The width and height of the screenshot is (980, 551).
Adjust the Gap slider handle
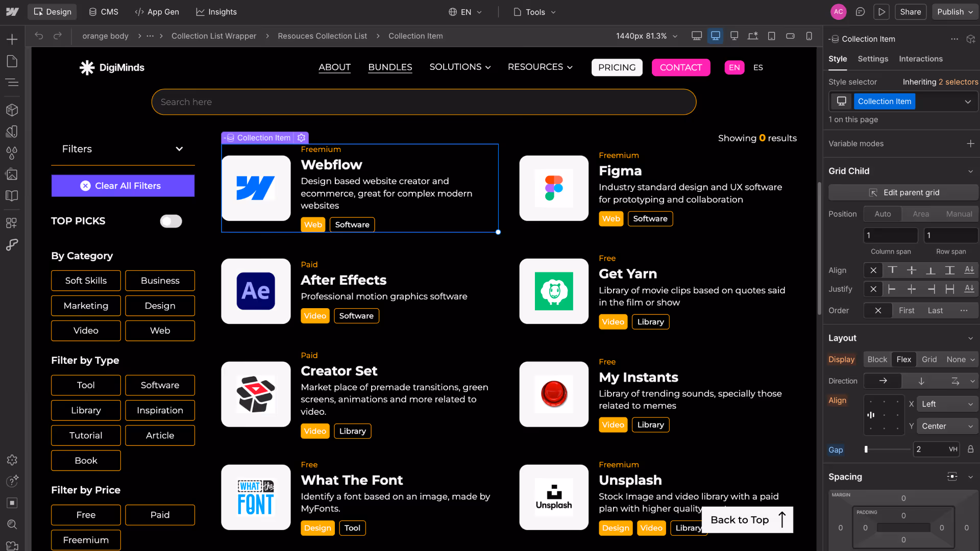(x=866, y=449)
